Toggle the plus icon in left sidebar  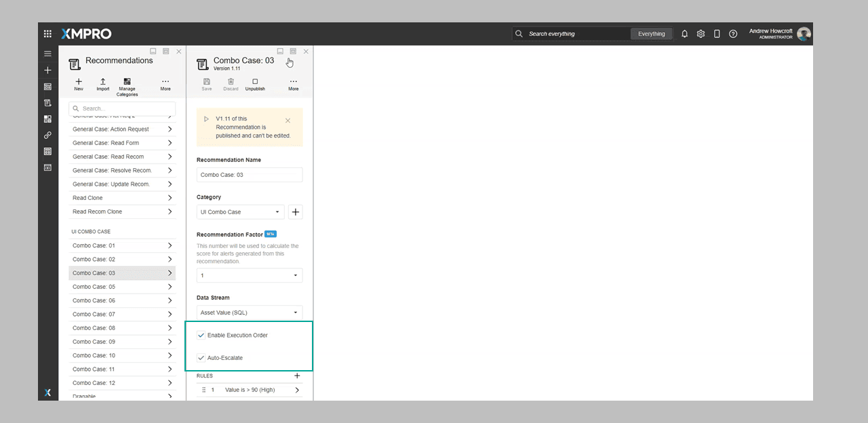coord(47,70)
